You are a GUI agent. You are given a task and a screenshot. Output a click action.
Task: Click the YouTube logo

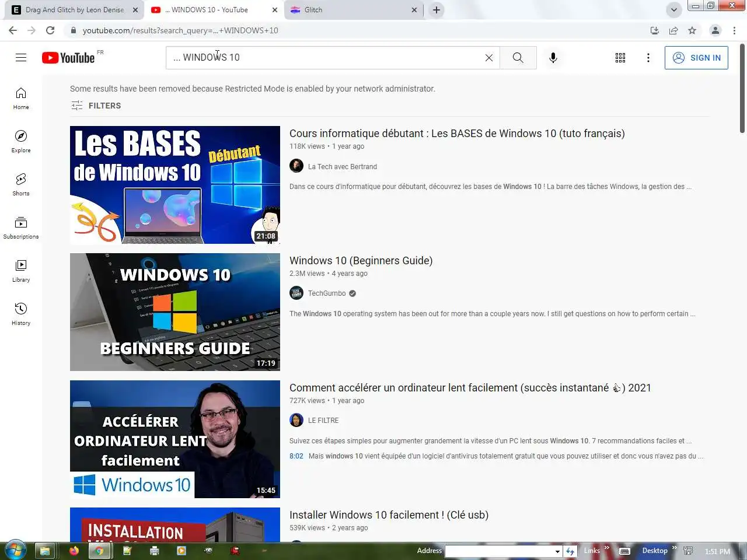coord(68,58)
